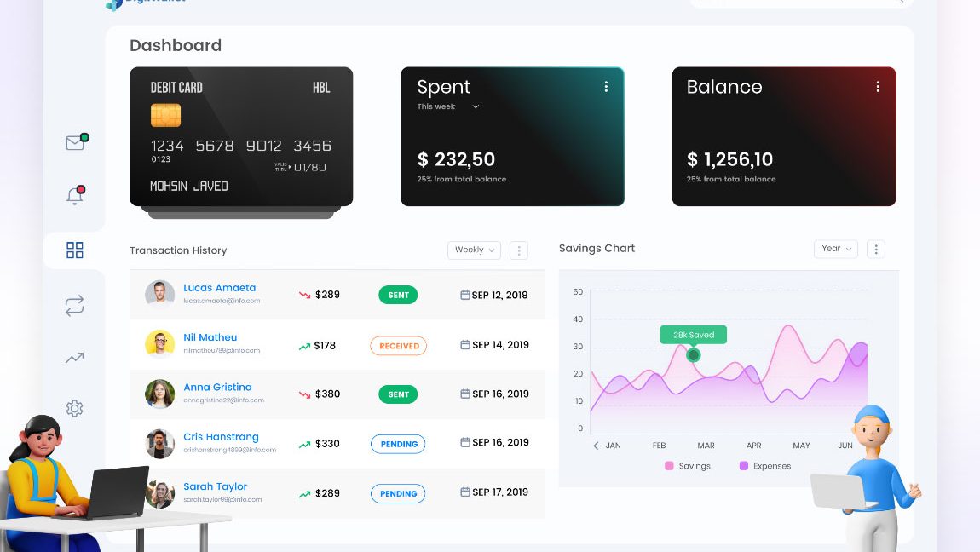The height and width of the screenshot is (552, 980).
Task: Select the debit card ending 3456
Action: (x=241, y=136)
